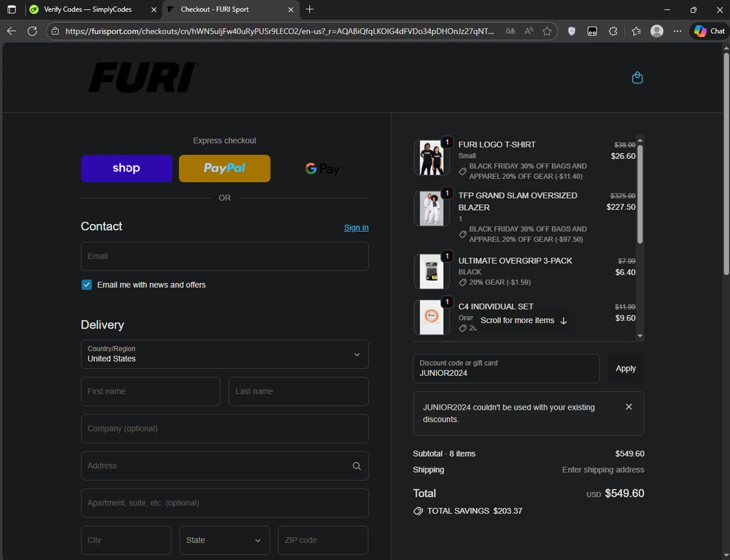This screenshot has width=730, height=560.
Task: Focus the City field
Action: click(x=126, y=540)
